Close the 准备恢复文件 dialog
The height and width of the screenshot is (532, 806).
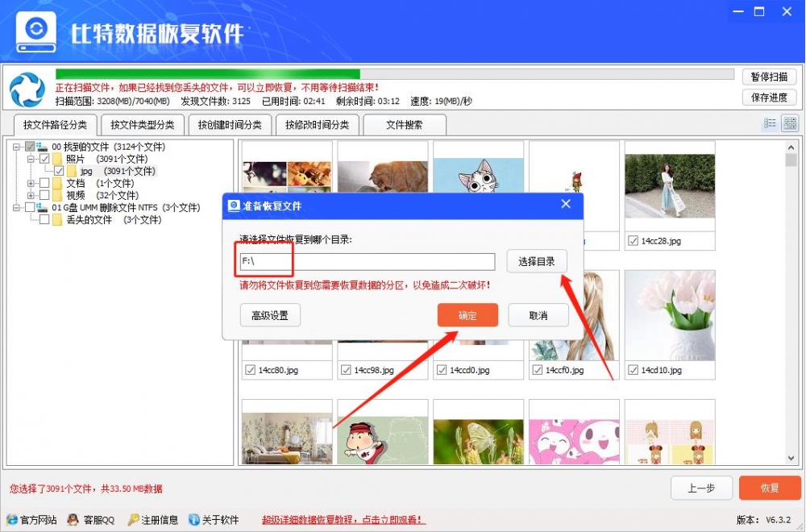tap(566, 204)
